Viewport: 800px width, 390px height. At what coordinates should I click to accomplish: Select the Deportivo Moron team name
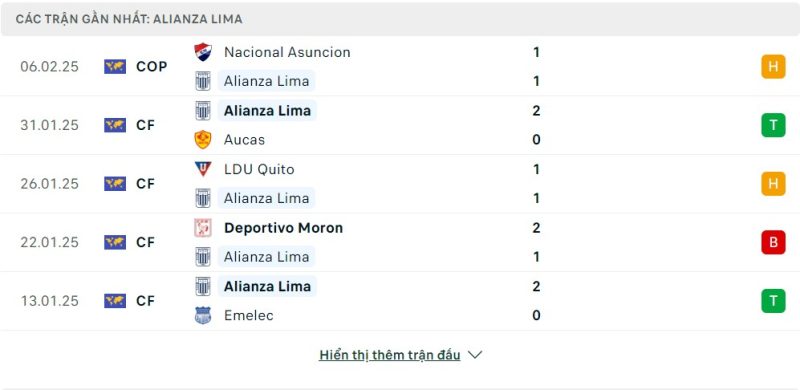(x=283, y=228)
